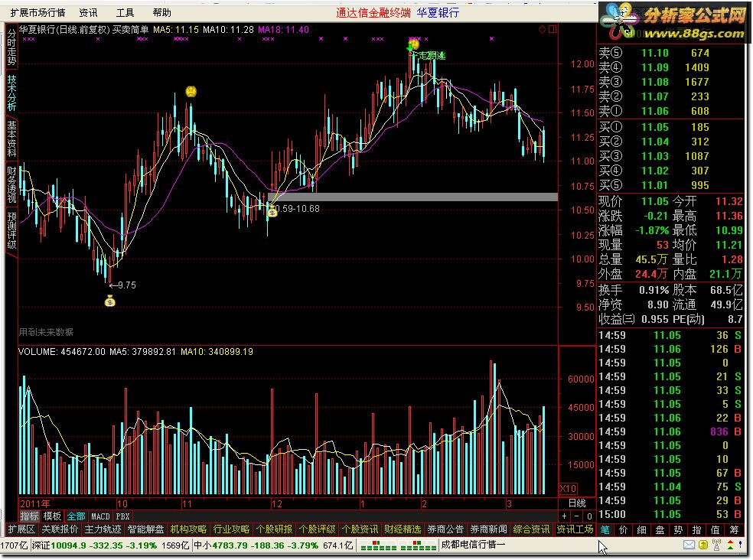The image size is (753, 560).
Task: Select the 细 tab in quote panel
Action: pyautogui.click(x=641, y=529)
